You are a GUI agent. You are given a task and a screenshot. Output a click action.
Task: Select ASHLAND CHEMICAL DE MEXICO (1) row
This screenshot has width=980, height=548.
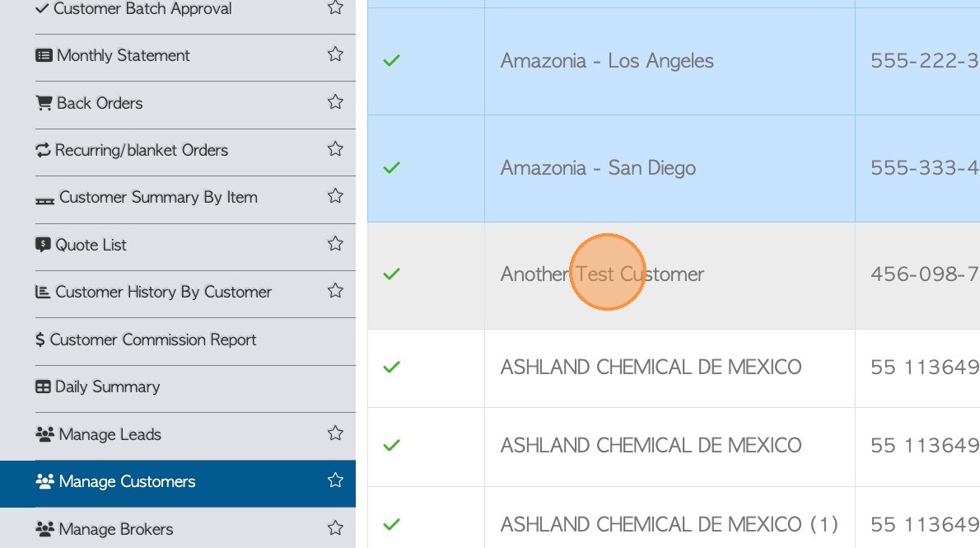669,524
